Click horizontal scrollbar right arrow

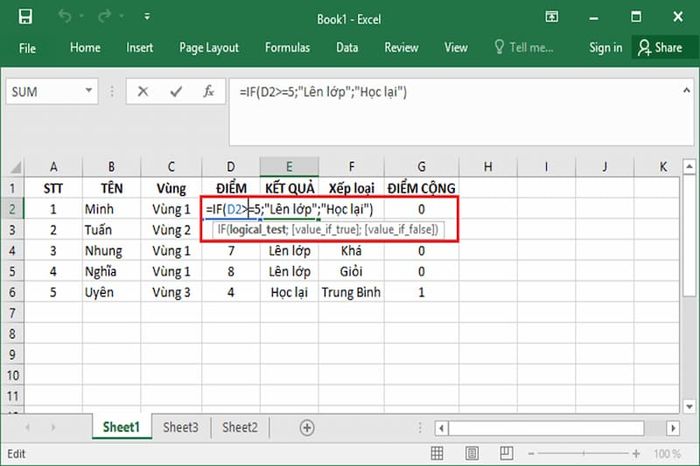point(673,429)
